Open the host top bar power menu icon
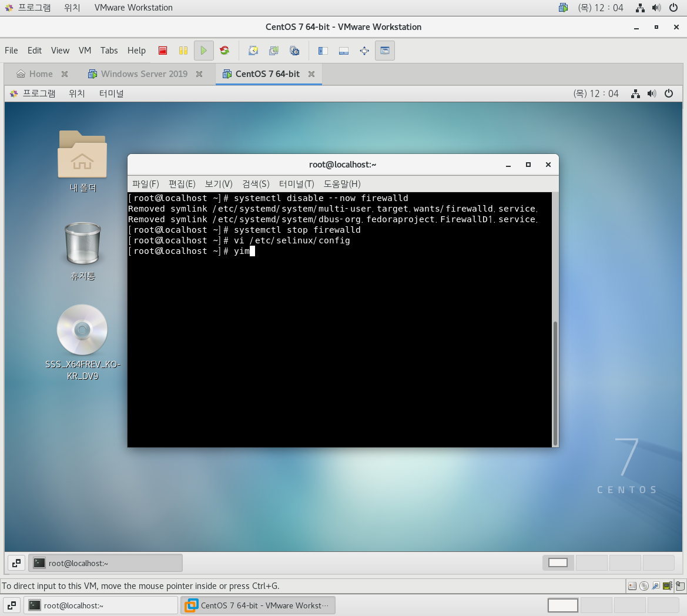 [673, 8]
